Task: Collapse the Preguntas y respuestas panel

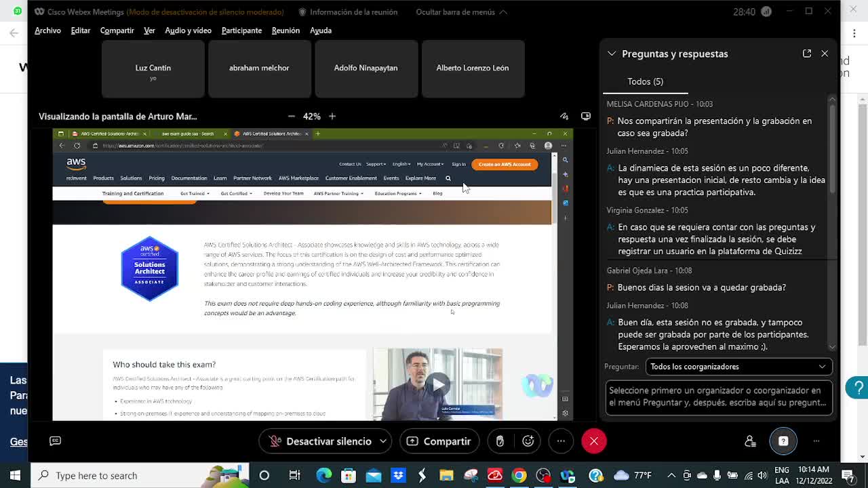Action: coord(612,54)
